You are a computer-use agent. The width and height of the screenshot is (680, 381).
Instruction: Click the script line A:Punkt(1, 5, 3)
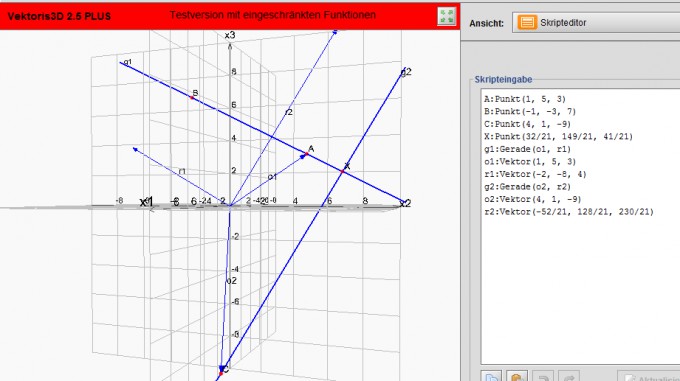coord(525,99)
